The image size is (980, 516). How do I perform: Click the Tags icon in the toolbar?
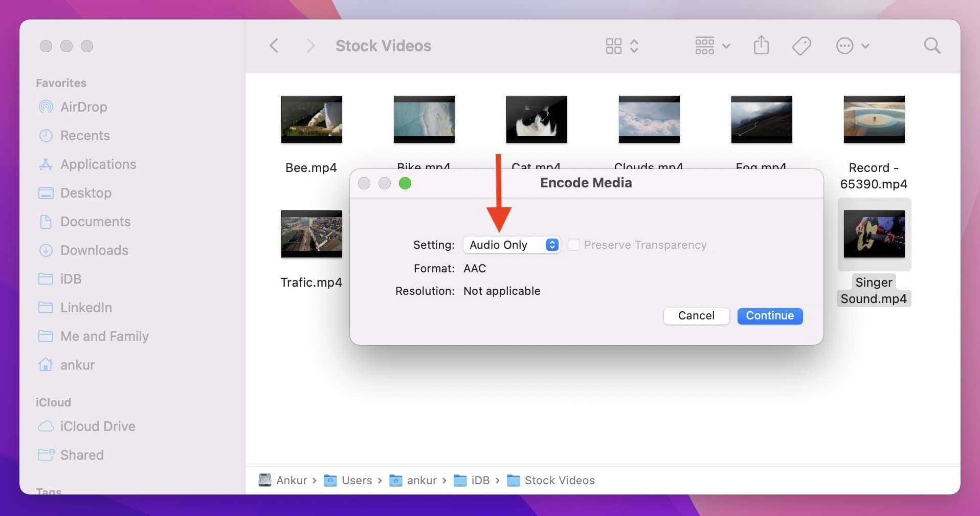[801, 46]
